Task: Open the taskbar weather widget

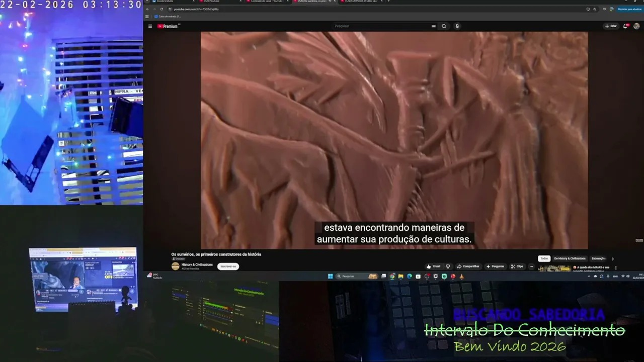Action: 154,276
